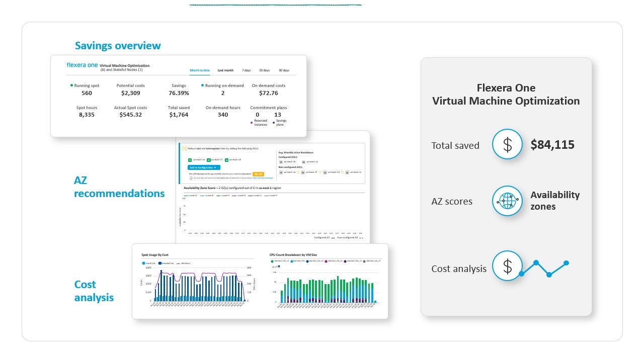Switch to the Last month tab
644x362 pixels.
tap(225, 70)
